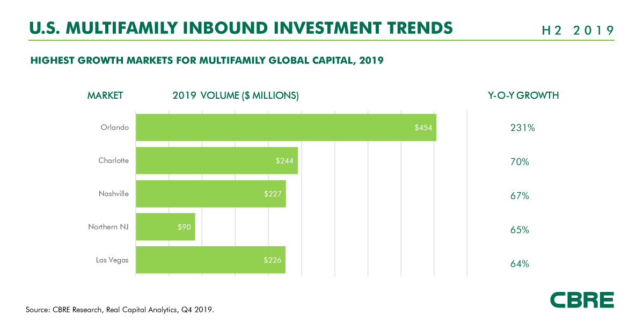Click the Highest Growth Markets subtitle

point(207,61)
